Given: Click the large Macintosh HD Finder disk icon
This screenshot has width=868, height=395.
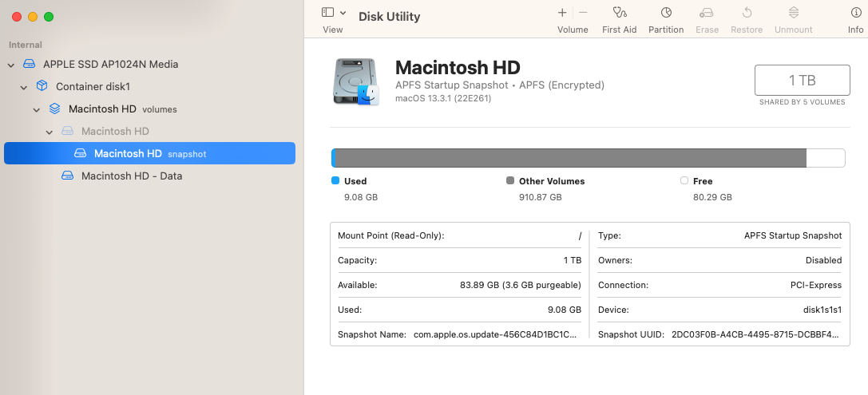Looking at the screenshot, I should [x=356, y=82].
